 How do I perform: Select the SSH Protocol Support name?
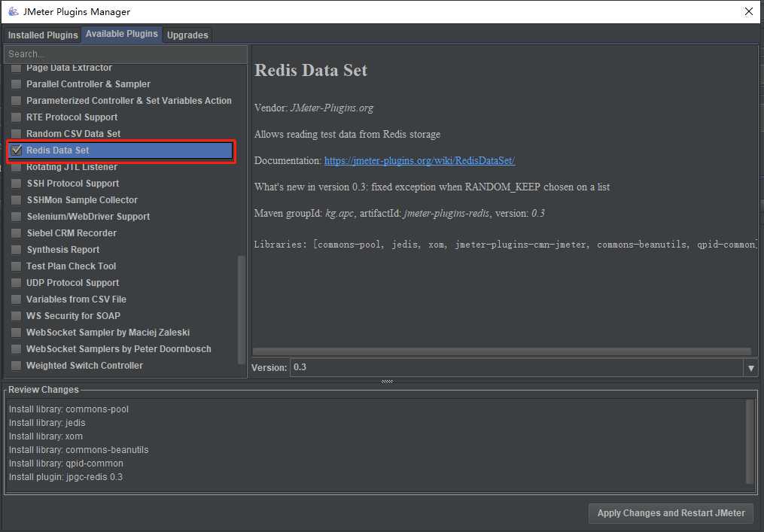click(72, 184)
